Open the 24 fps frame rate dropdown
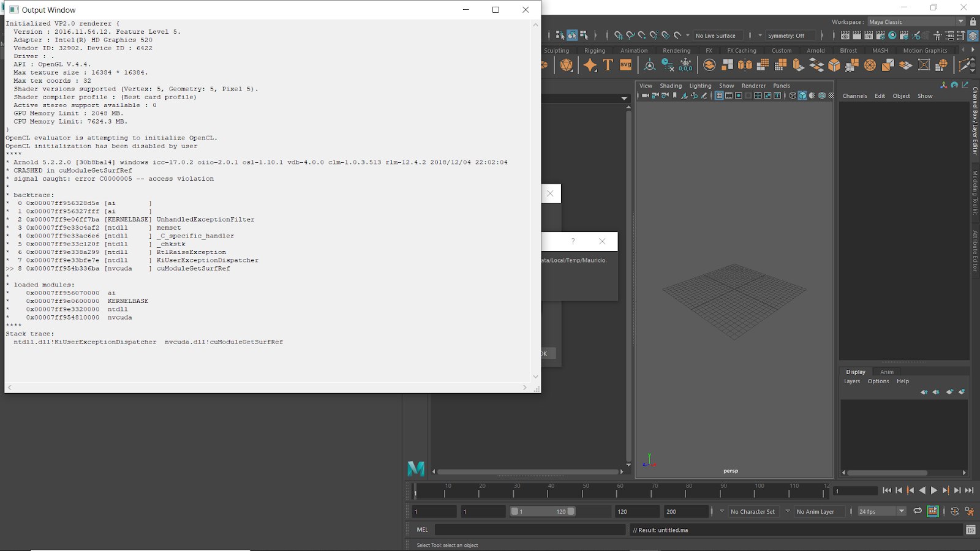980x551 pixels. point(881,511)
